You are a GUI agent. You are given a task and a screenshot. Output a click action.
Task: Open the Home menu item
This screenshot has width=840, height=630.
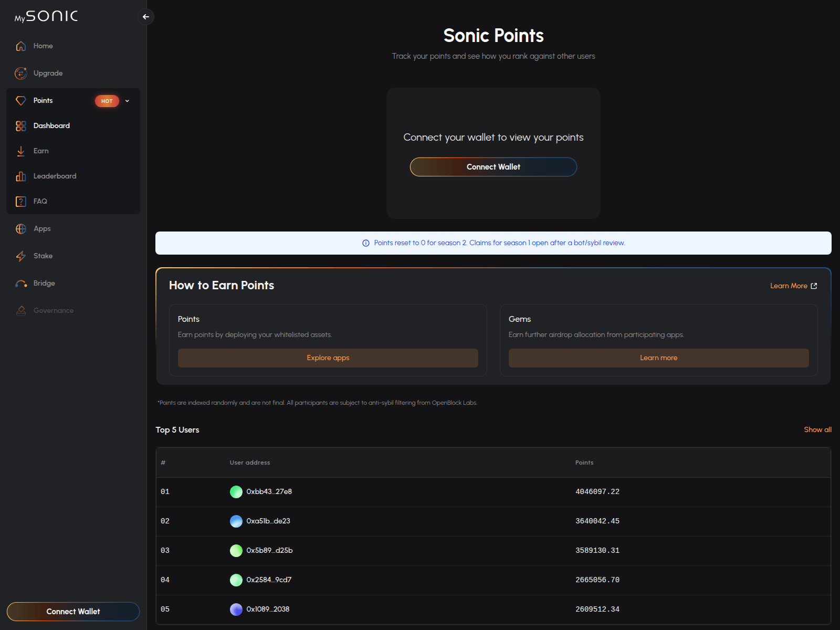[x=73, y=46]
